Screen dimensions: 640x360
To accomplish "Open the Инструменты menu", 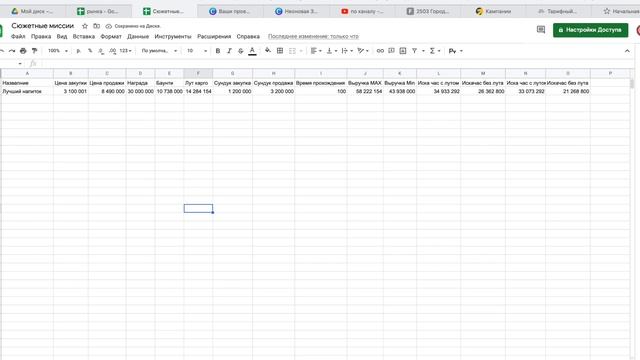I will click(173, 37).
